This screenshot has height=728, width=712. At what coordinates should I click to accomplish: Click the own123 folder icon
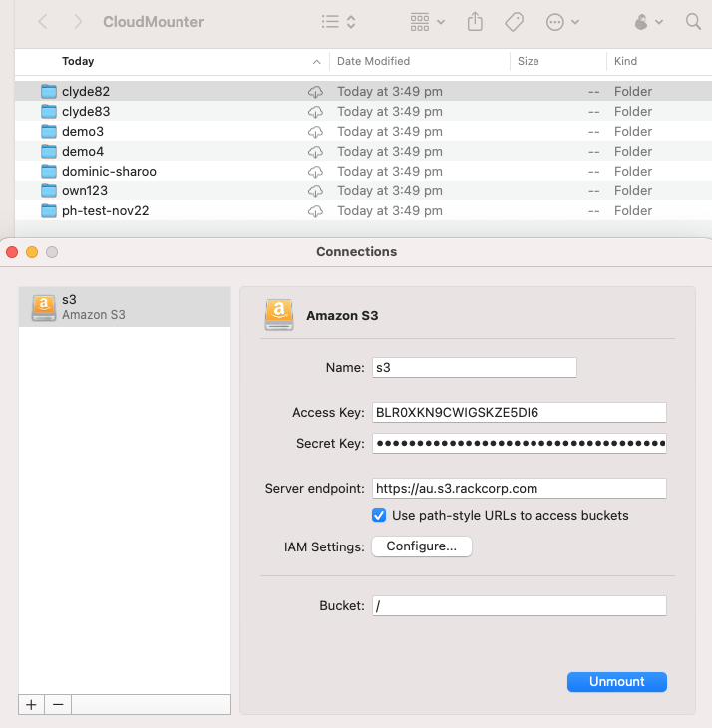(49, 190)
